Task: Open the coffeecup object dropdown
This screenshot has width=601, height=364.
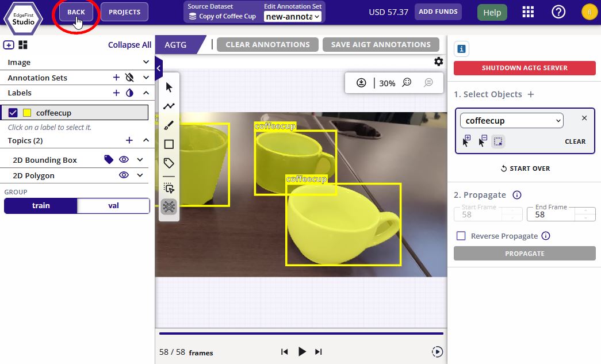Action: pyautogui.click(x=512, y=121)
